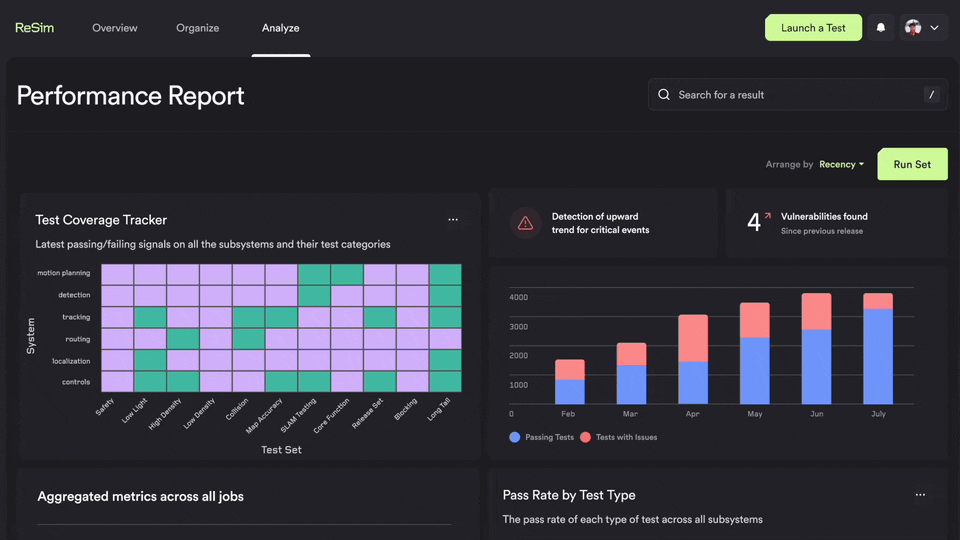
Task: Select the Analyze tab
Action: [280, 28]
